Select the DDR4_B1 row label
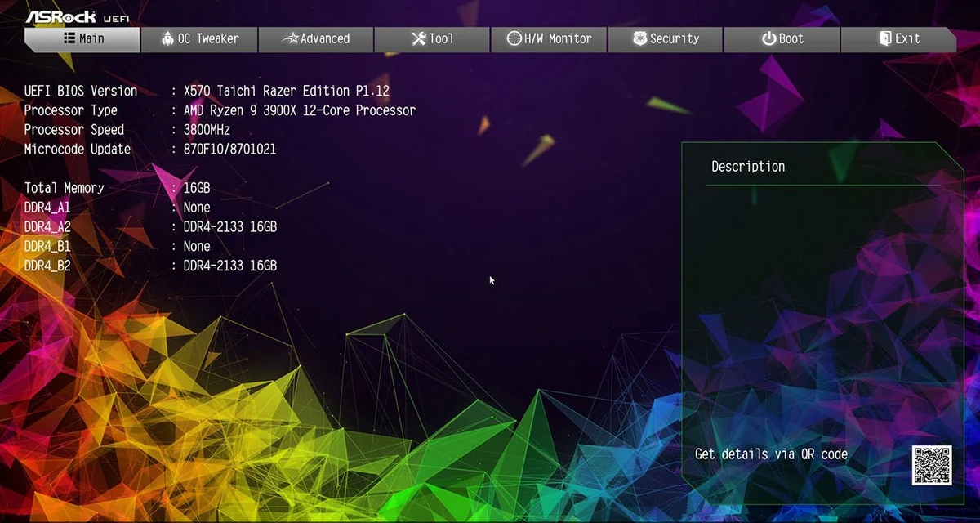Viewport: 980px width, 523px height. [x=47, y=247]
